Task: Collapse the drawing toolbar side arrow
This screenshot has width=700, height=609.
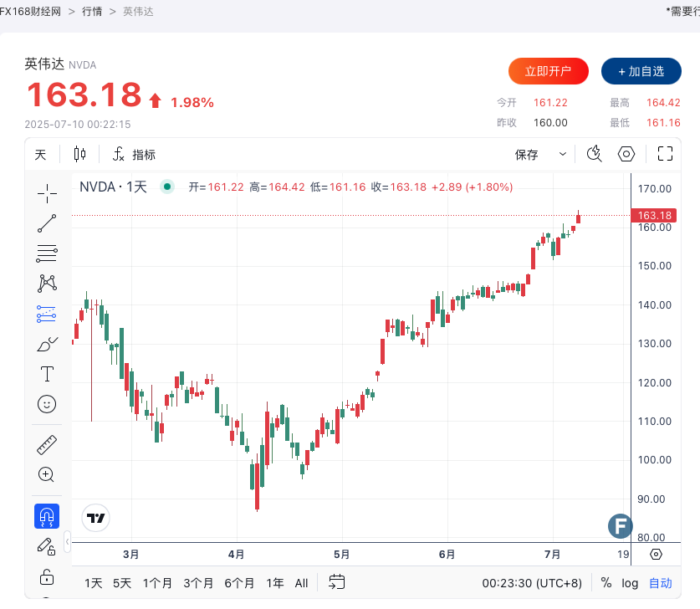Action: (67, 541)
